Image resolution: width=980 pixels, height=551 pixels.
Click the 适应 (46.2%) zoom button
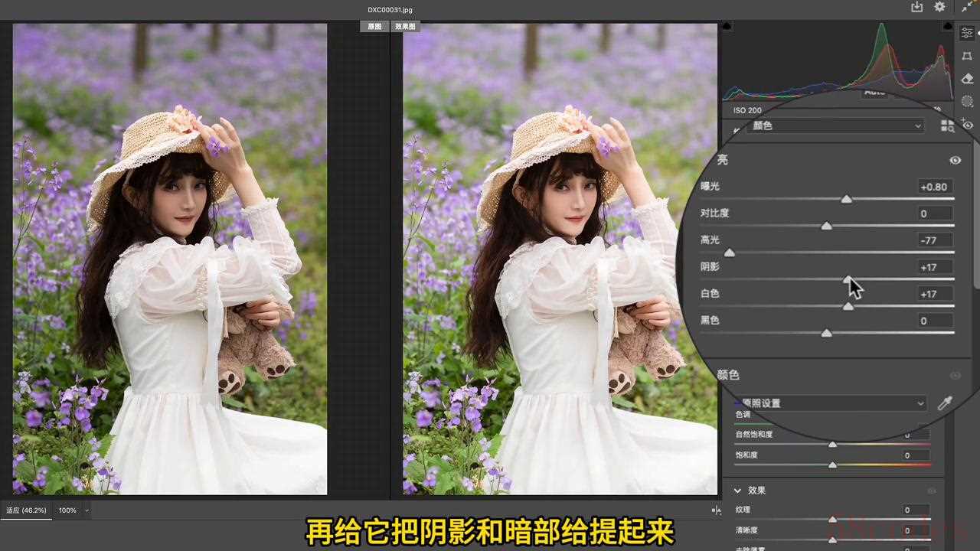[x=26, y=510]
